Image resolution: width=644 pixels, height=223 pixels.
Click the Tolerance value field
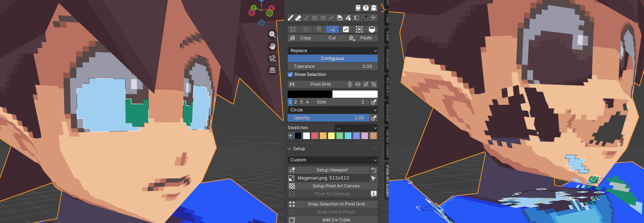coord(332,67)
